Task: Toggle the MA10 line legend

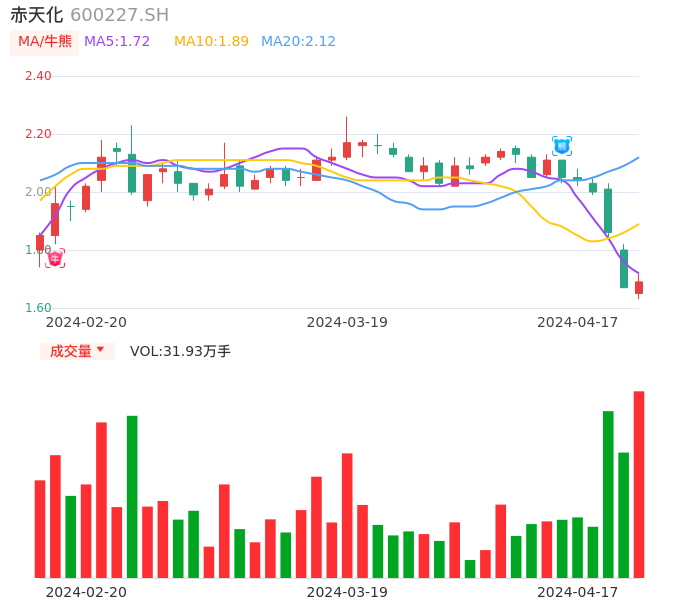Action: tap(211, 42)
